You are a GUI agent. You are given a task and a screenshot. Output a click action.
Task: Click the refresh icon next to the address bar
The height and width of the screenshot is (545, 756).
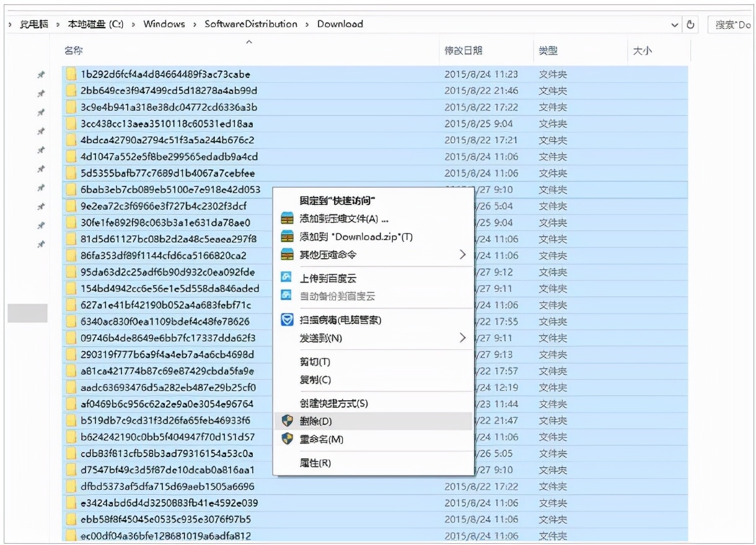[x=691, y=25]
